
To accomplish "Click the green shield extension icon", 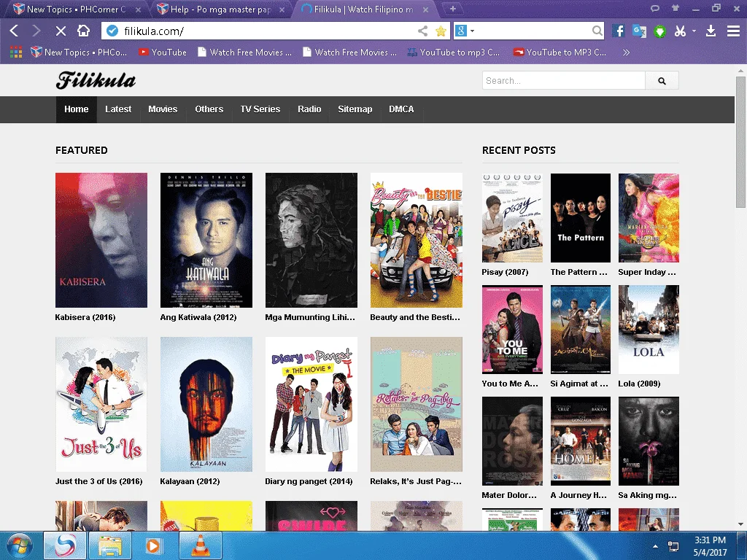I will [x=659, y=32].
